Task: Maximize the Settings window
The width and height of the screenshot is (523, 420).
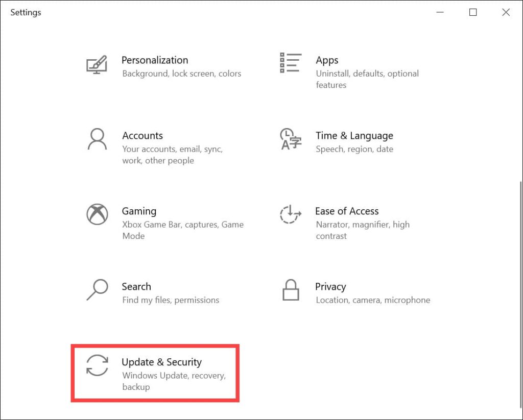Action: point(473,12)
